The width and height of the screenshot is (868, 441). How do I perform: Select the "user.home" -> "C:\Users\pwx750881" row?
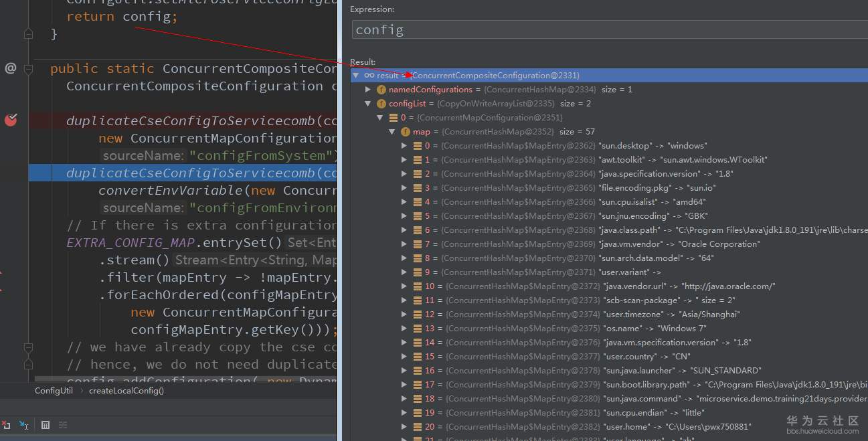pyautogui.click(x=610, y=427)
